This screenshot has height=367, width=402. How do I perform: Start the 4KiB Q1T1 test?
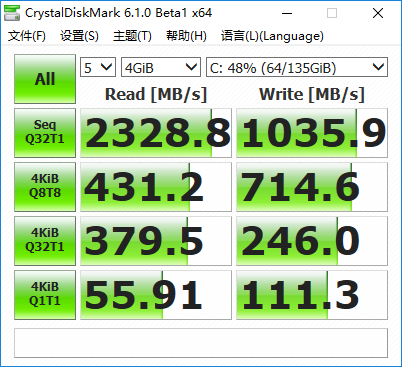pos(45,295)
